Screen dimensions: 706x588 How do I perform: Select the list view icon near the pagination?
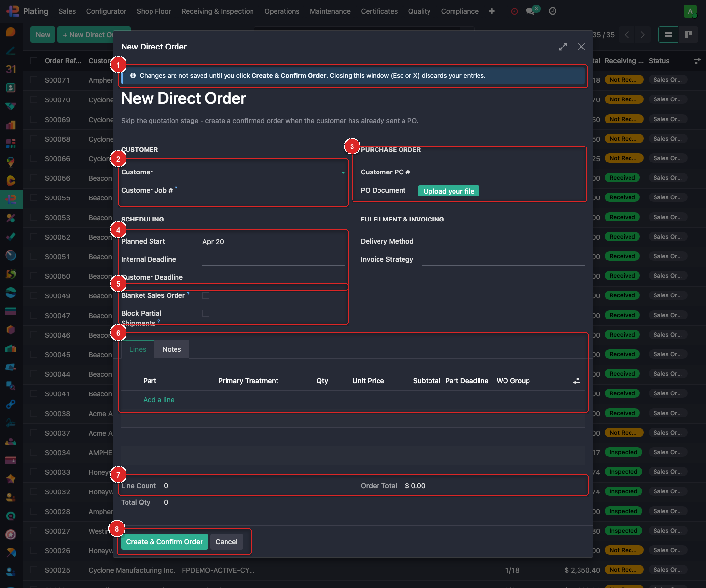coord(668,34)
